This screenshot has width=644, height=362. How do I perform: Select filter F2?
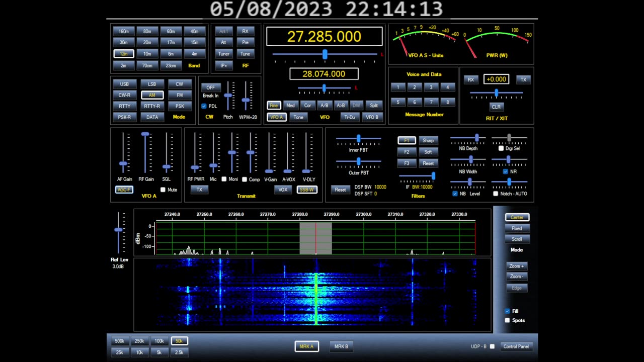coord(407,152)
